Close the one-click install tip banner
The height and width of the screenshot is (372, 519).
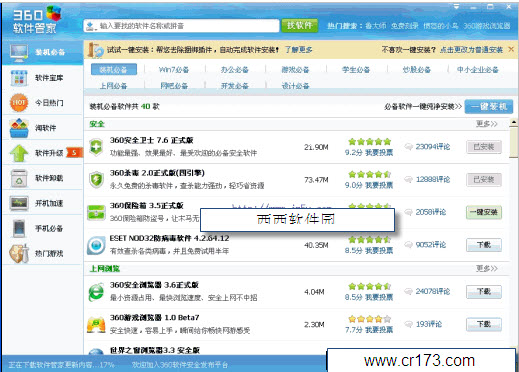[x=511, y=49]
